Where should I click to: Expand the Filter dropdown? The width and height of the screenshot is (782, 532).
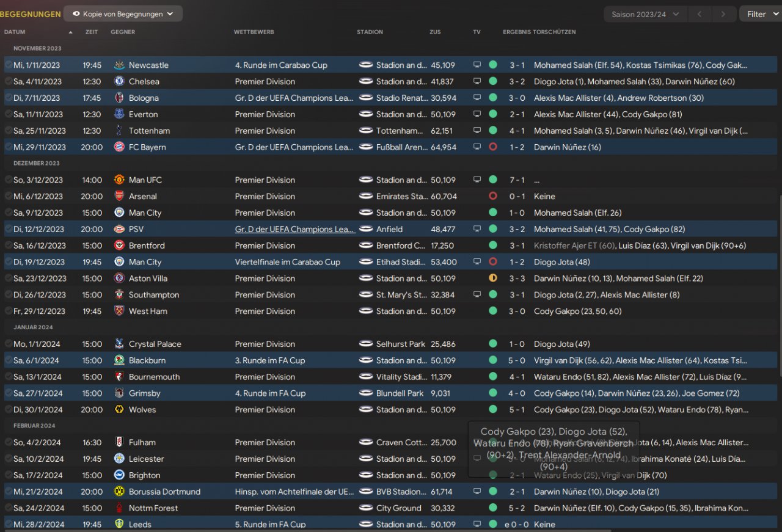click(760, 14)
